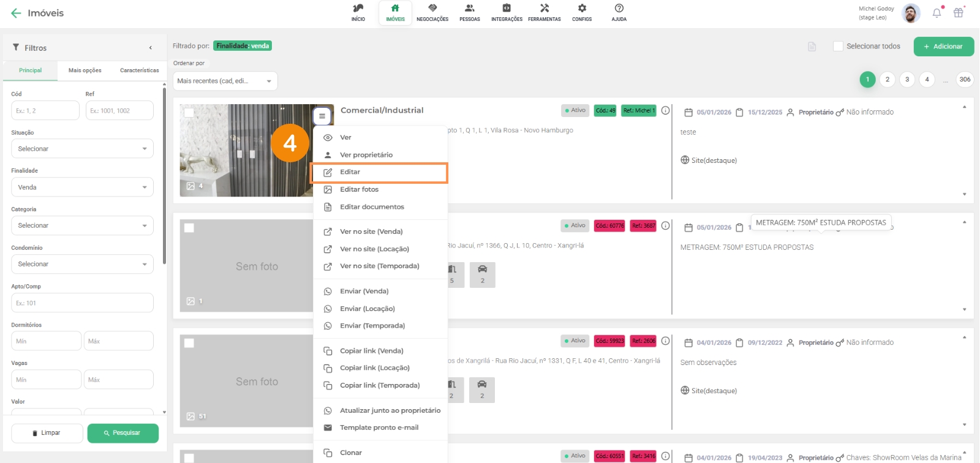Click the Cód input field
Viewport: 980px width, 463px height.
click(45, 111)
